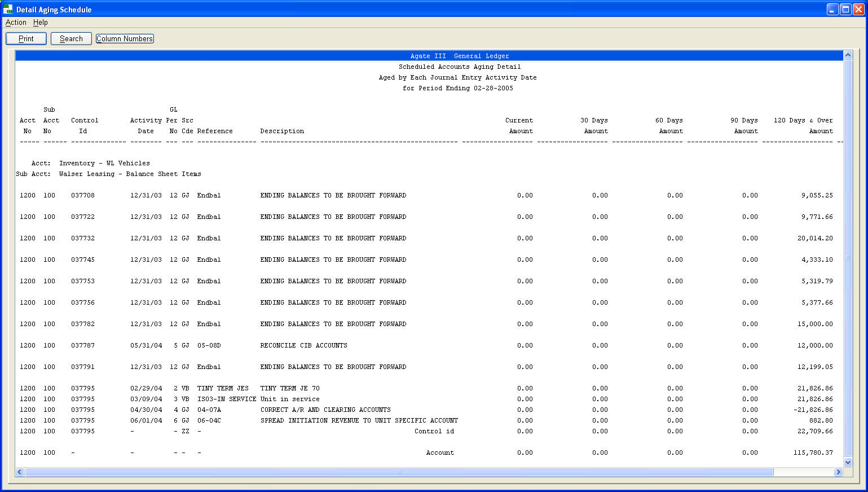Click the Description column header
Viewport: 868px width, 492px height.
click(x=282, y=131)
